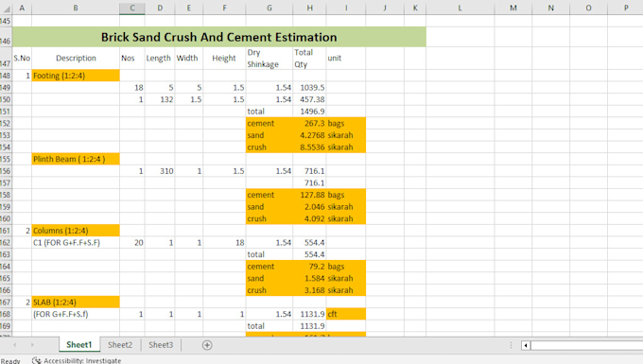The width and height of the screenshot is (643, 364).
Task: Click the Accessibility Investigate status icon
Action: (37, 361)
